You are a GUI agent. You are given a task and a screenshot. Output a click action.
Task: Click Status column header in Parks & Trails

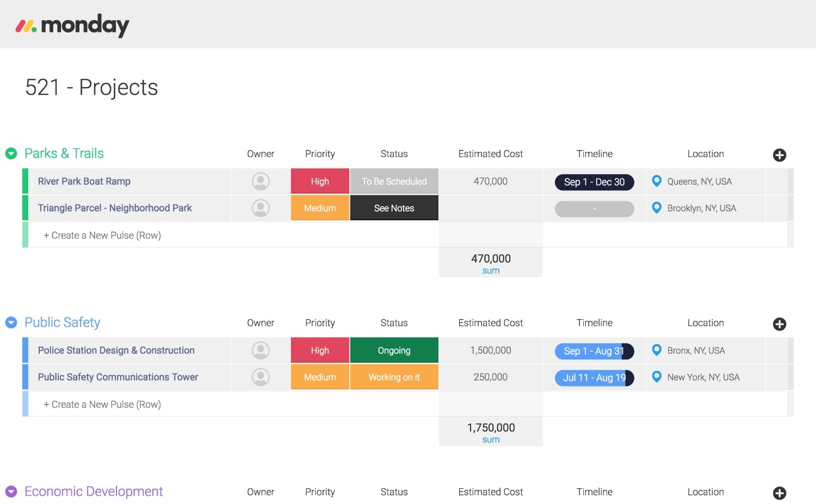click(394, 154)
